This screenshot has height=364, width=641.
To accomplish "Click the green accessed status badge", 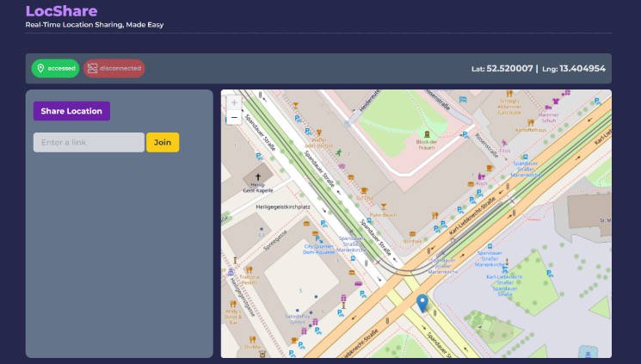I will click(55, 68).
